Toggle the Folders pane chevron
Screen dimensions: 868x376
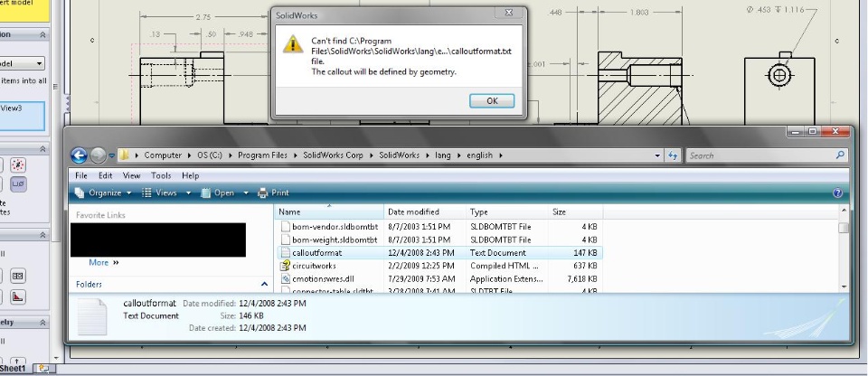[264, 284]
